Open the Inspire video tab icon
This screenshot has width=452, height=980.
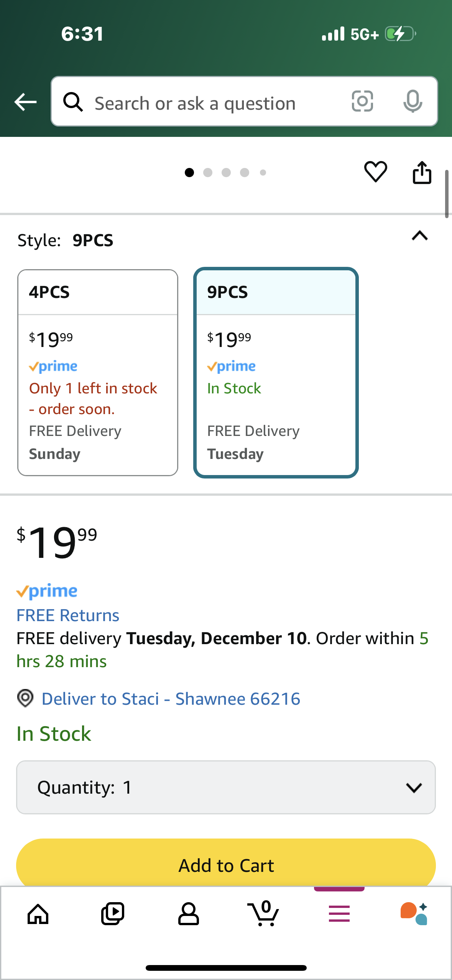tap(113, 914)
